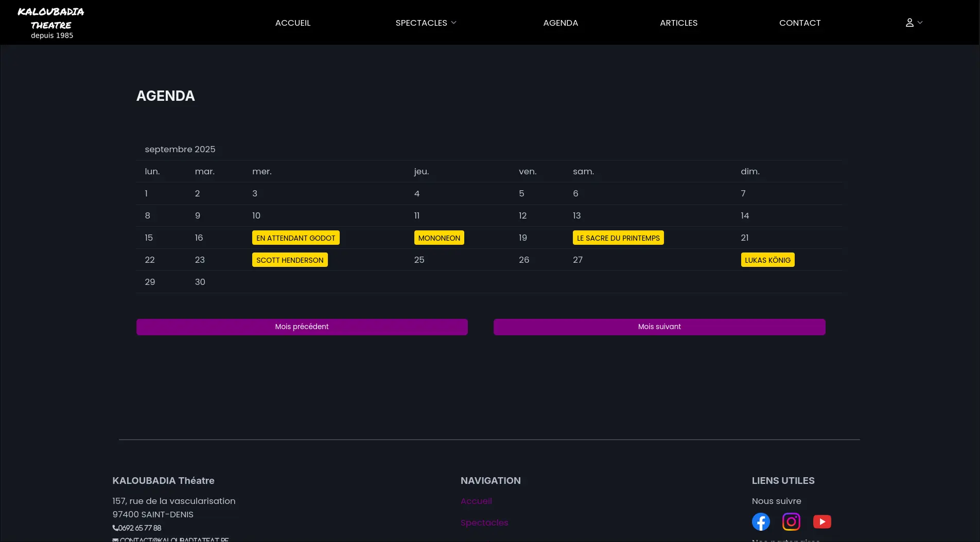
Task: Open the EN ATTENDANT GODOT event
Action: click(295, 238)
